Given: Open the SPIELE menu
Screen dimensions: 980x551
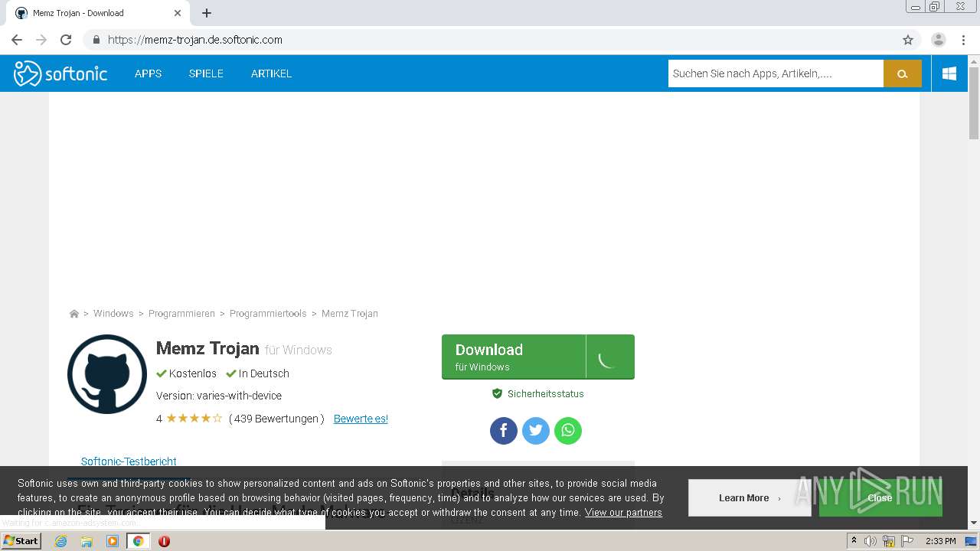Looking at the screenshot, I should [206, 73].
